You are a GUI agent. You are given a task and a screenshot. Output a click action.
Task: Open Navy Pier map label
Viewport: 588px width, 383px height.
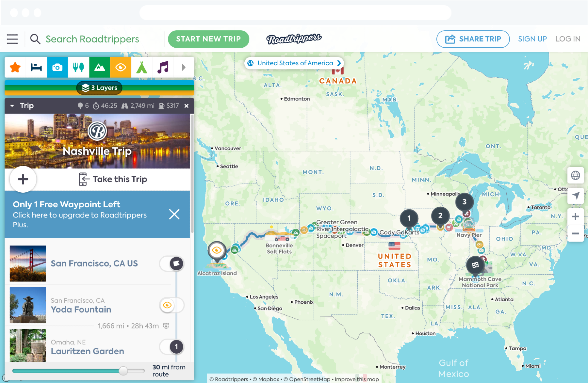pyautogui.click(x=469, y=235)
